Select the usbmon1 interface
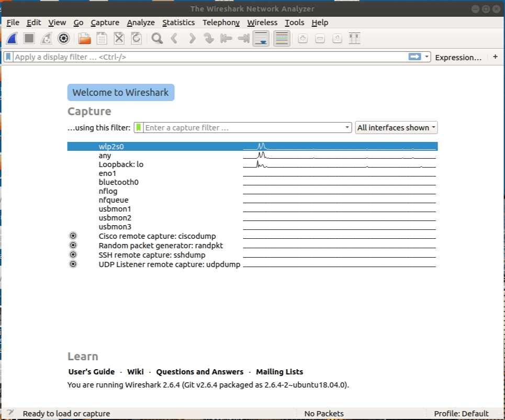Image resolution: width=505 pixels, height=420 pixels. pyautogui.click(x=252, y=209)
